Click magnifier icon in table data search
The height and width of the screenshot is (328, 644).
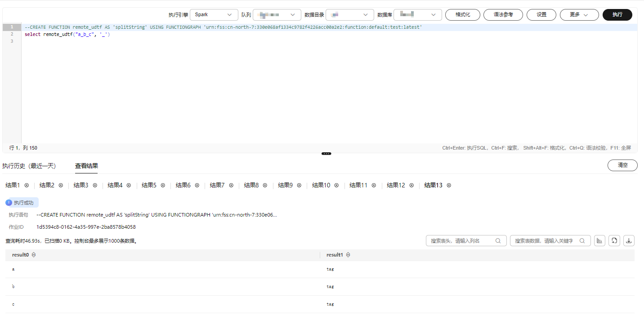(x=582, y=241)
